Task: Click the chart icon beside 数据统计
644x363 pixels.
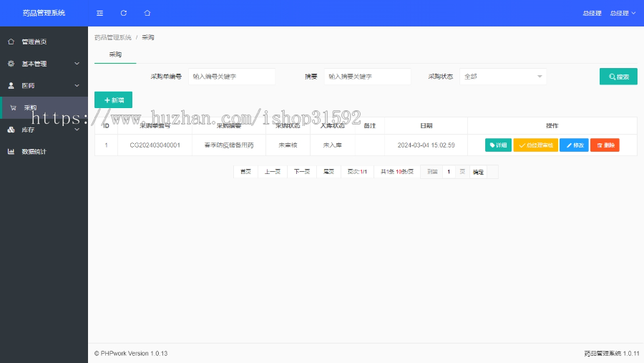Action: pyautogui.click(x=11, y=152)
